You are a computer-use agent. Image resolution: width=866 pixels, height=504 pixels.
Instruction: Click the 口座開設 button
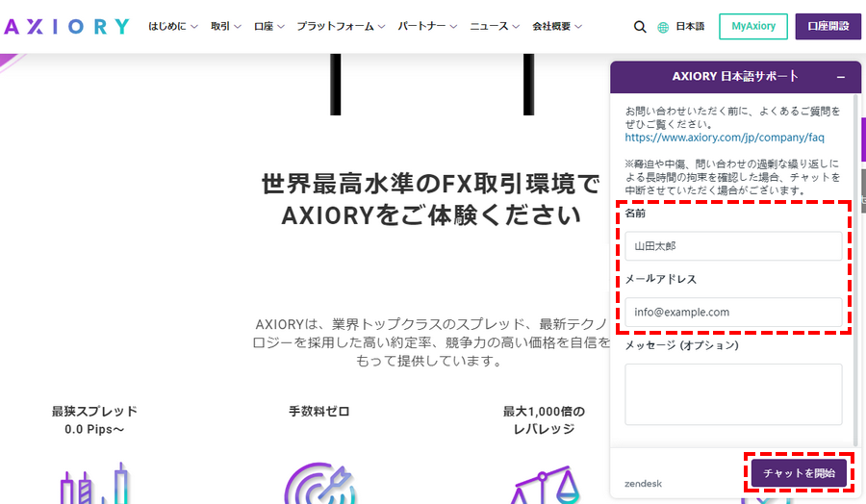(x=828, y=27)
